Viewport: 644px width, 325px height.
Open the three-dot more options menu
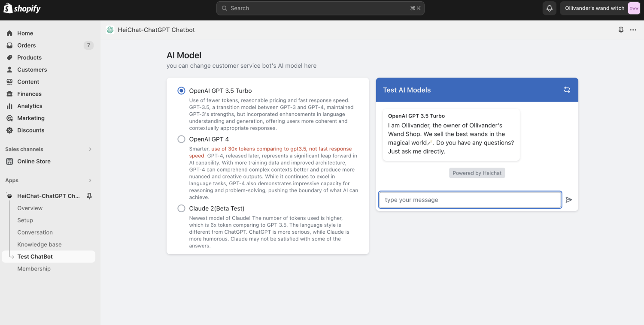[x=633, y=30]
